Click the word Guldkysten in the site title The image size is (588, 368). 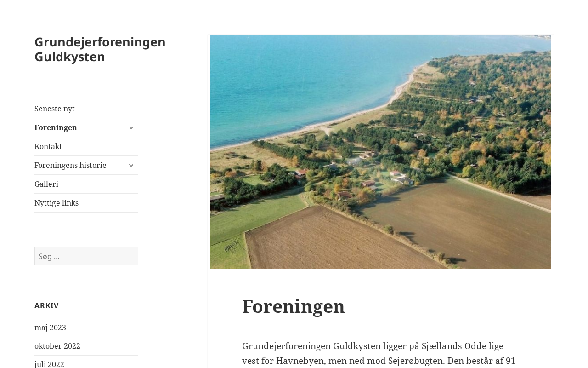(x=70, y=57)
